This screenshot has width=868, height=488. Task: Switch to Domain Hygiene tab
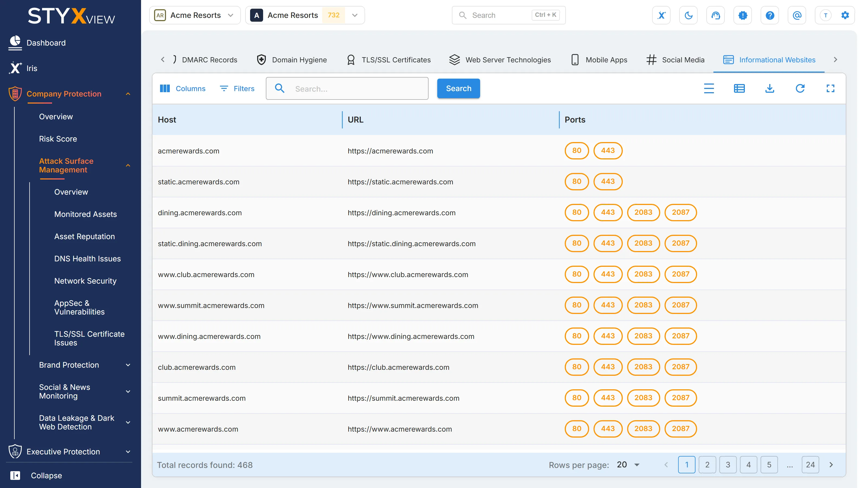pyautogui.click(x=292, y=60)
